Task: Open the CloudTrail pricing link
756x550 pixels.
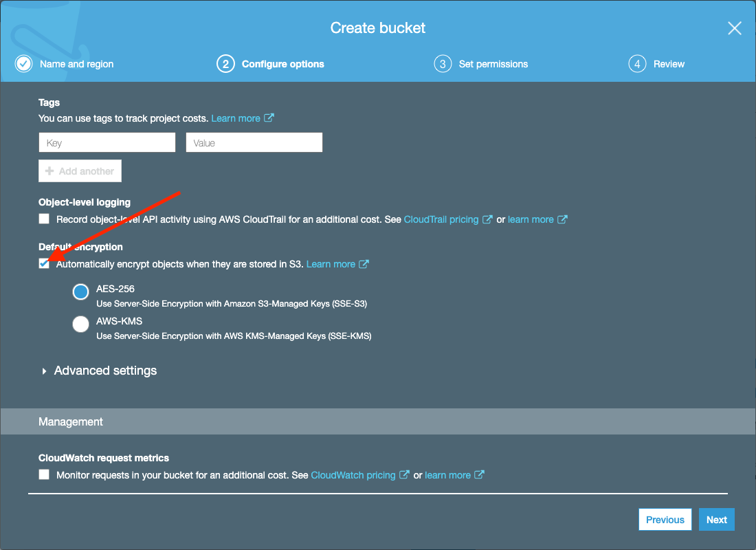Action: tap(441, 219)
